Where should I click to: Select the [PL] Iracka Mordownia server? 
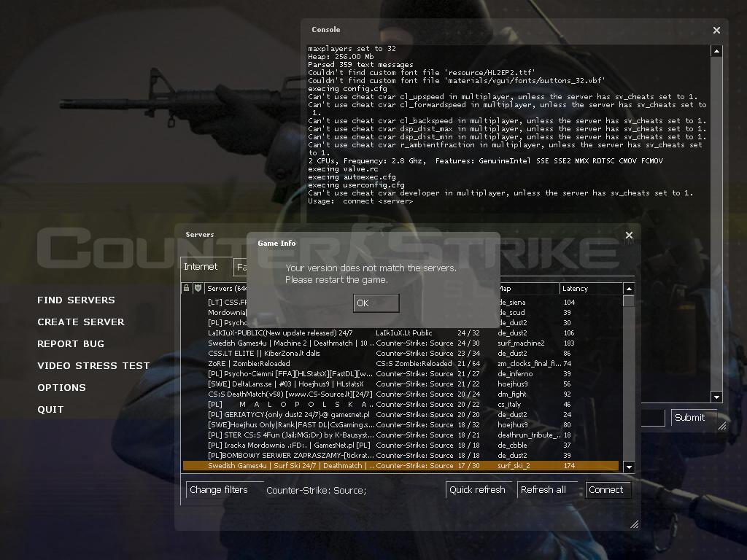click(400, 446)
